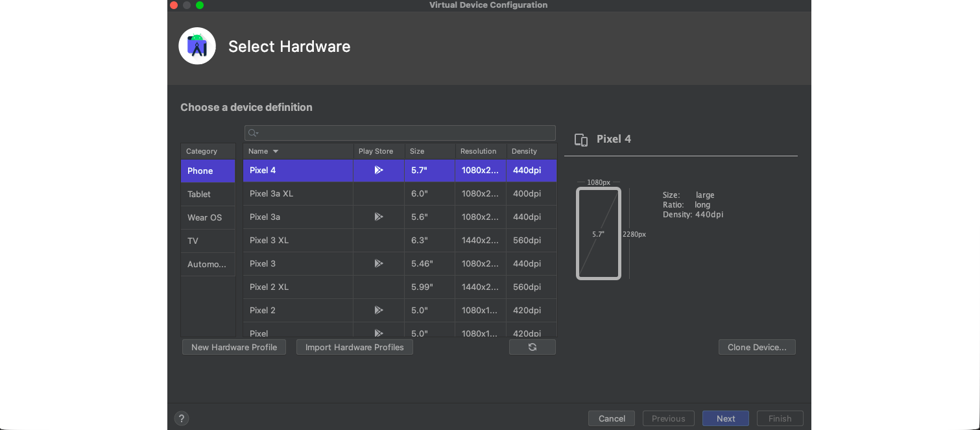Image resolution: width=980 pixels, height=430 pixels.
Task: Sort by Density column header
Action: pos(532,151)
